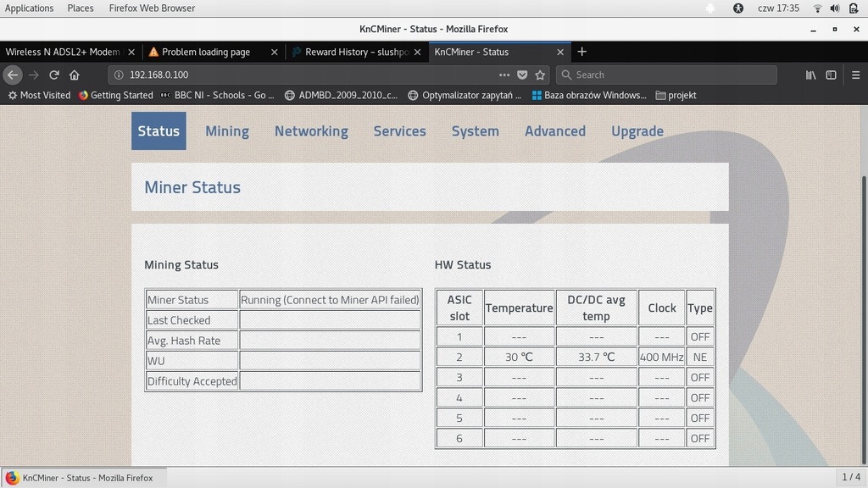
Task: Open Most Visited bookmarks gear item
Action: pyautogui.click(x=39, y=95)
